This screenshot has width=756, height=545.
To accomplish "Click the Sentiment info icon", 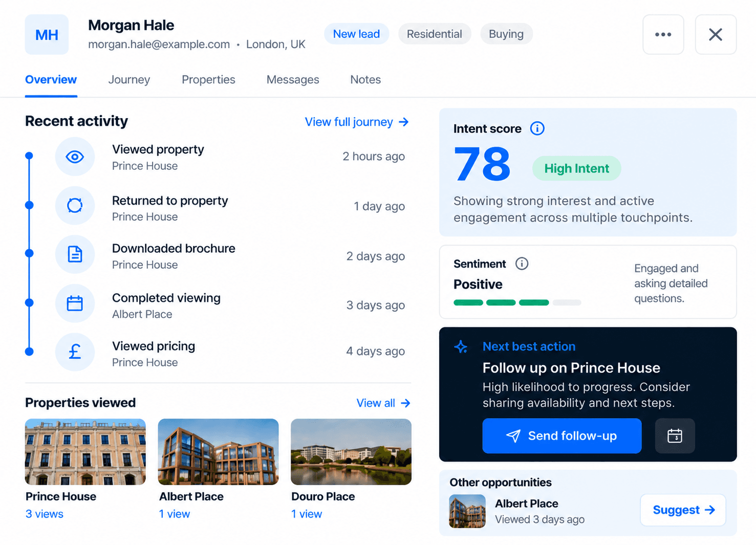I will 522,264.
